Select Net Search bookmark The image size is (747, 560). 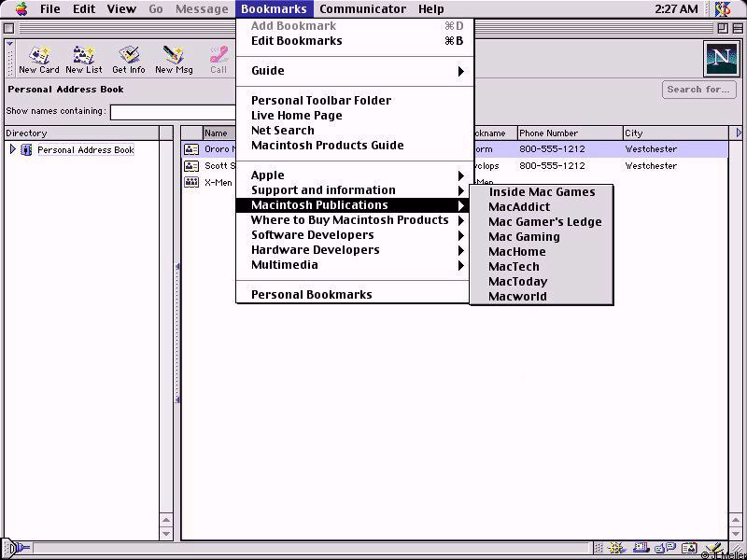pos(355,131)
